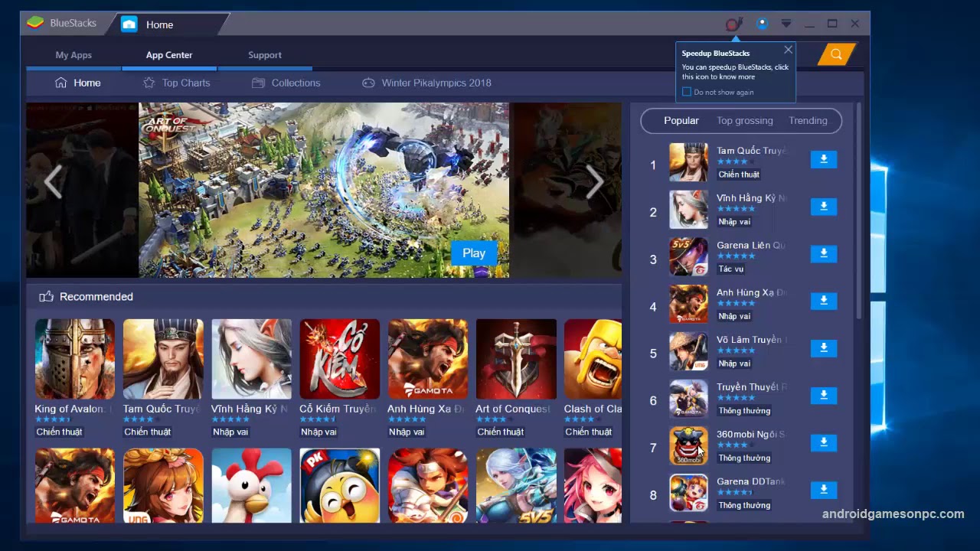
Task: Download Võ Lâm Truyền rank 5 app
Action: click(x=824, y=348)
